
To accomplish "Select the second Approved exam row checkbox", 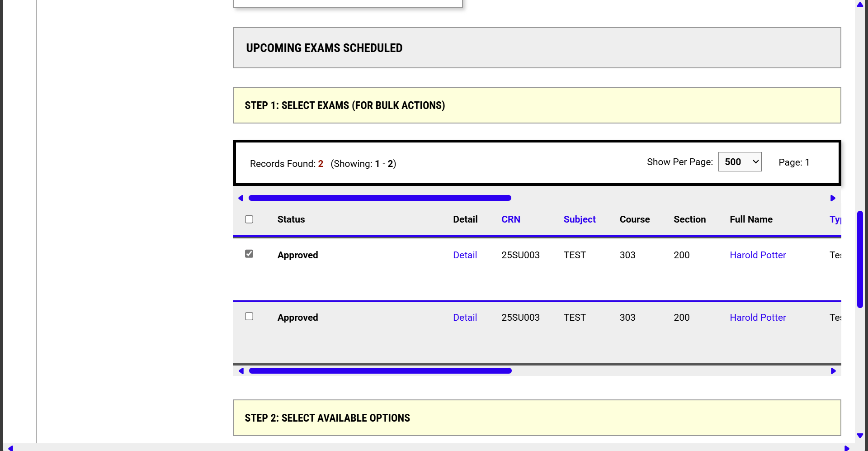I will (x=249, y=316).
